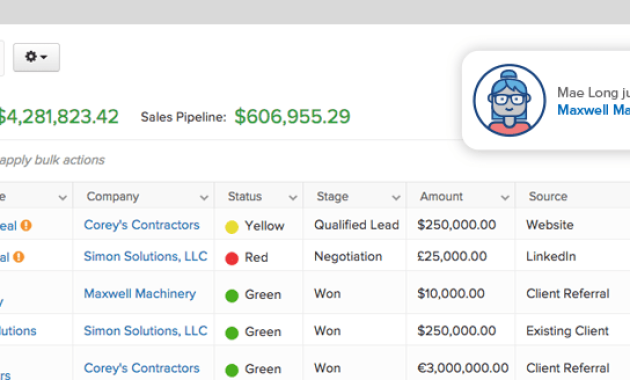Click the Source column header

click(548, 196)
